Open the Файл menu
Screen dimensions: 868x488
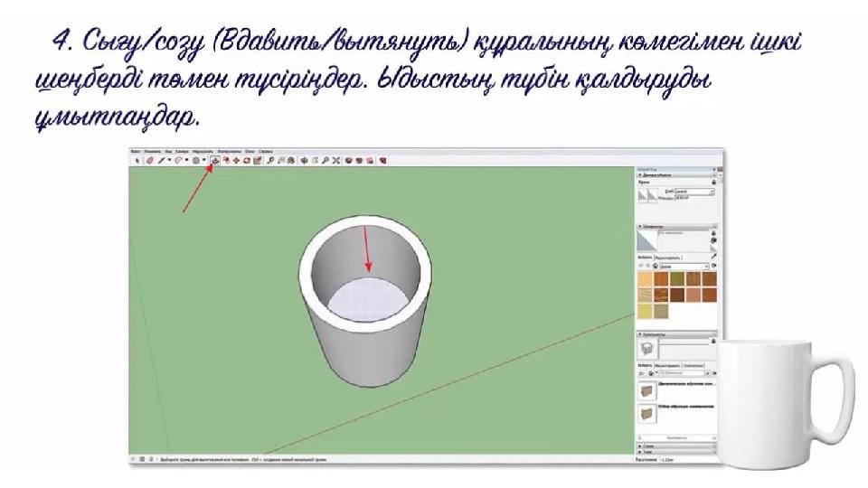tap(135, 152)
